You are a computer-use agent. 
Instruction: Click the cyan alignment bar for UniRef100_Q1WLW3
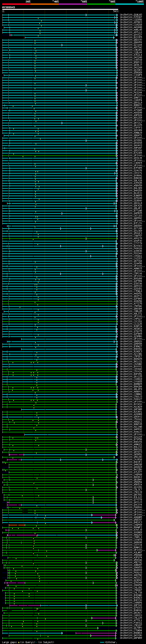click(60, 15)
